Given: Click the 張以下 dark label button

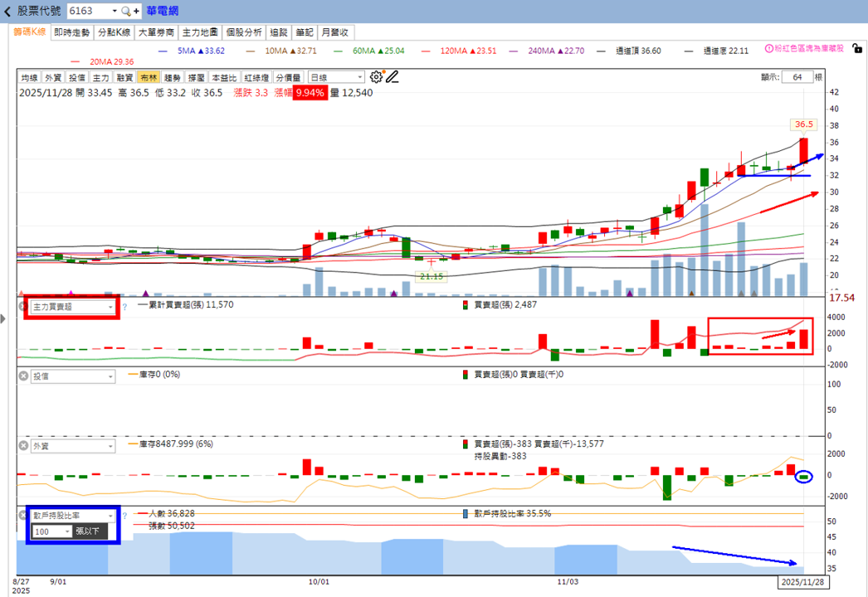Looking at the screenshot, I should [90, 531].
